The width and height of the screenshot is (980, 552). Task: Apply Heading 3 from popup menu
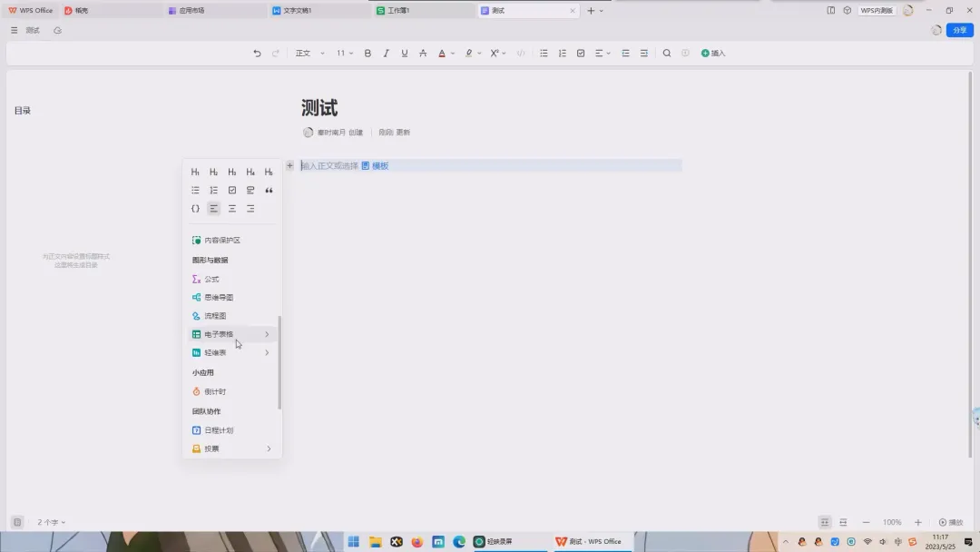[x=232, y=172]
